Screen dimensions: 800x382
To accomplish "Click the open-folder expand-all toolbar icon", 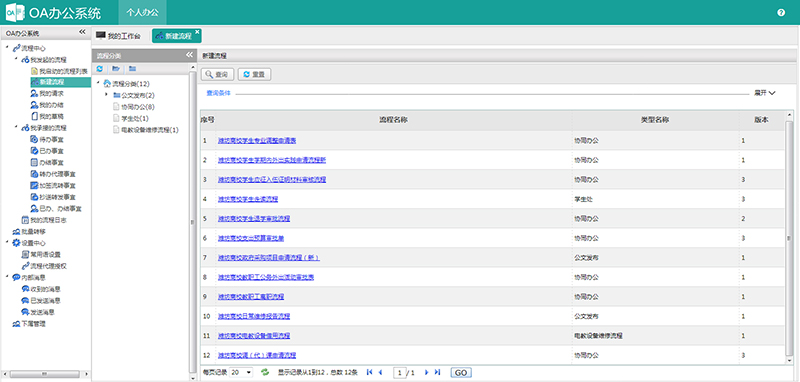I will (116, 68).
